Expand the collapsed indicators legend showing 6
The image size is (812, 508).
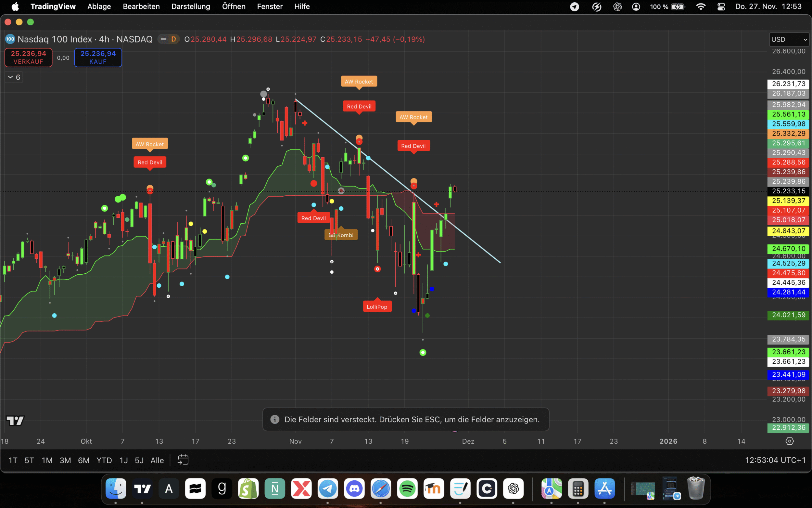tap(14, 77)
